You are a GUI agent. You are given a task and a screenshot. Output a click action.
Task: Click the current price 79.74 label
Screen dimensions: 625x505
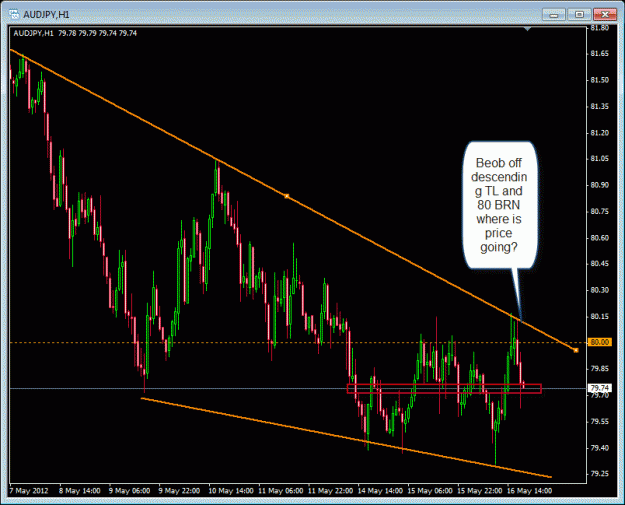tap(599, 388)
